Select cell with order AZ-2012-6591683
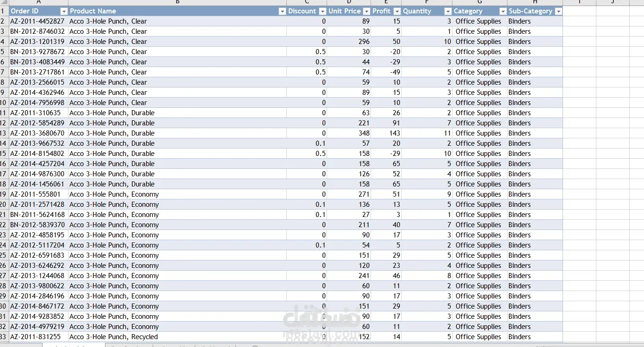The width and height of the screenshot is (644, 347). [38, 255]
